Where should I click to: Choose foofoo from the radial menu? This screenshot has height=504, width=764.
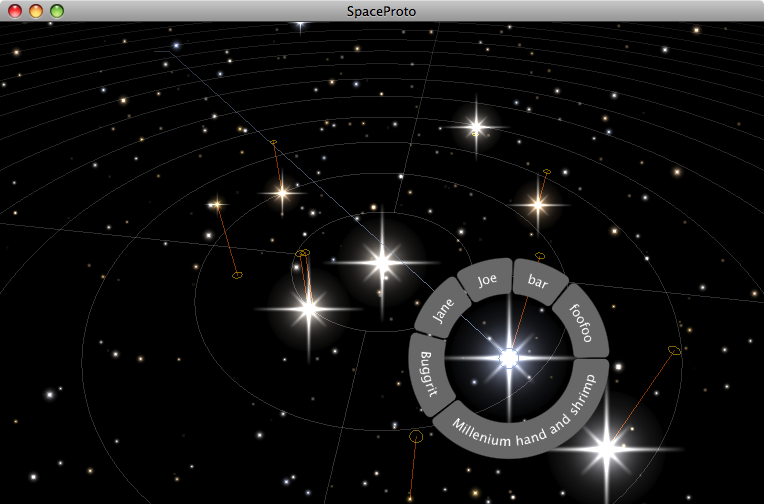pos(581,322)
